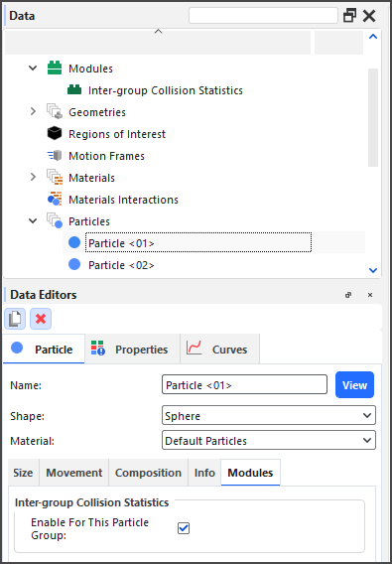Select the Particles tree label
The width and height of the screenshot is (392, 564).
(x=89, y=221)
